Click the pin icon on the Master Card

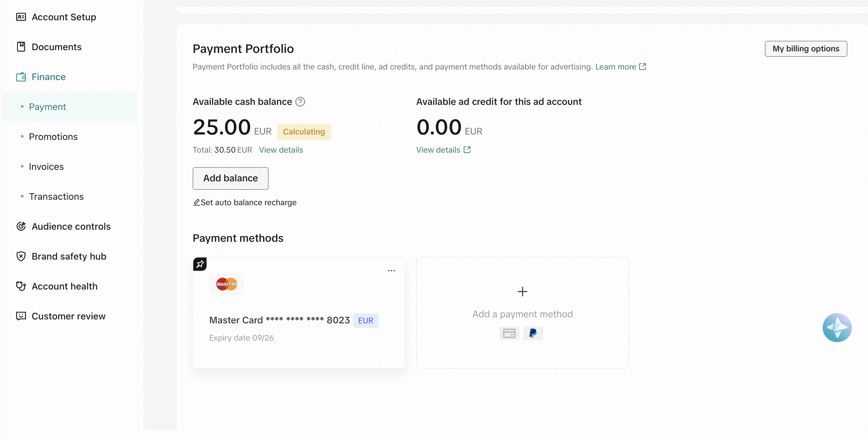pos(200,264)
